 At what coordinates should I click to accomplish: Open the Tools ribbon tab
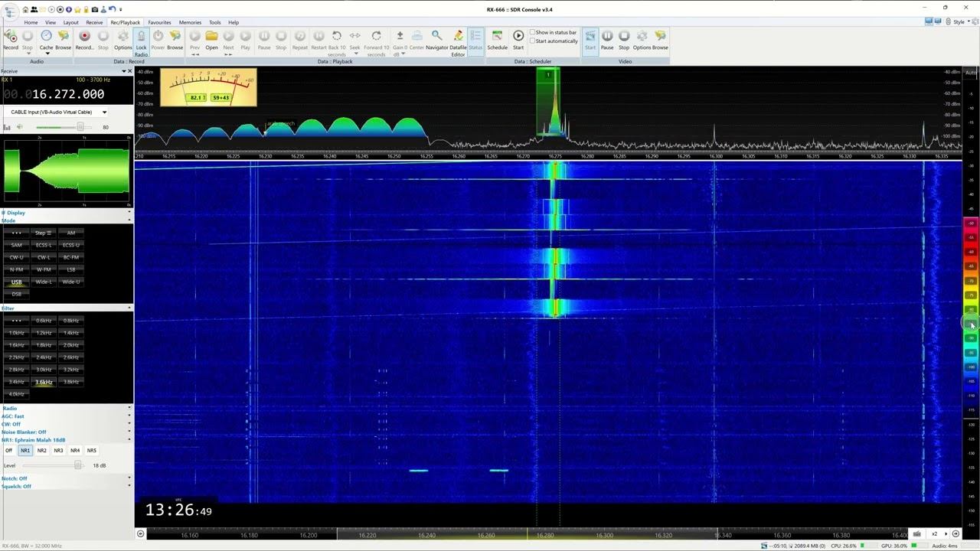(214, 22)
